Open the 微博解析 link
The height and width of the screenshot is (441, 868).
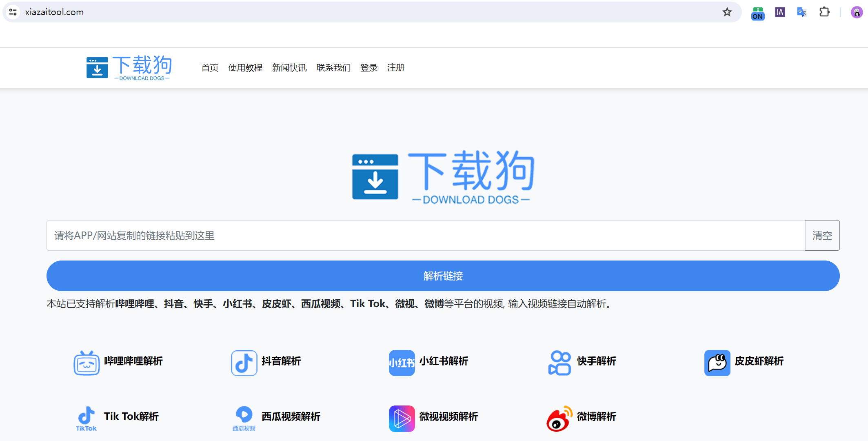point(596,416)
